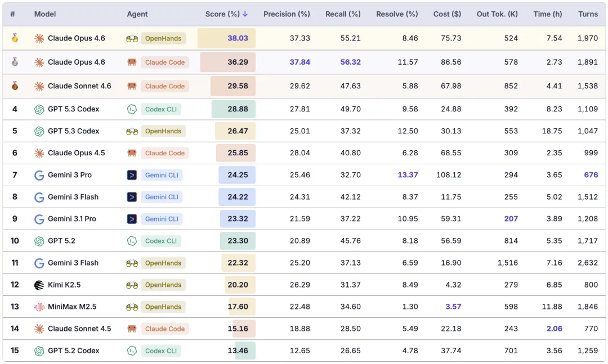Image resolution: width=608 pixels, height=364 pixels.
Task: Click the Claude Opus 4.5 starburst logo
Action: tap(39, 153)
